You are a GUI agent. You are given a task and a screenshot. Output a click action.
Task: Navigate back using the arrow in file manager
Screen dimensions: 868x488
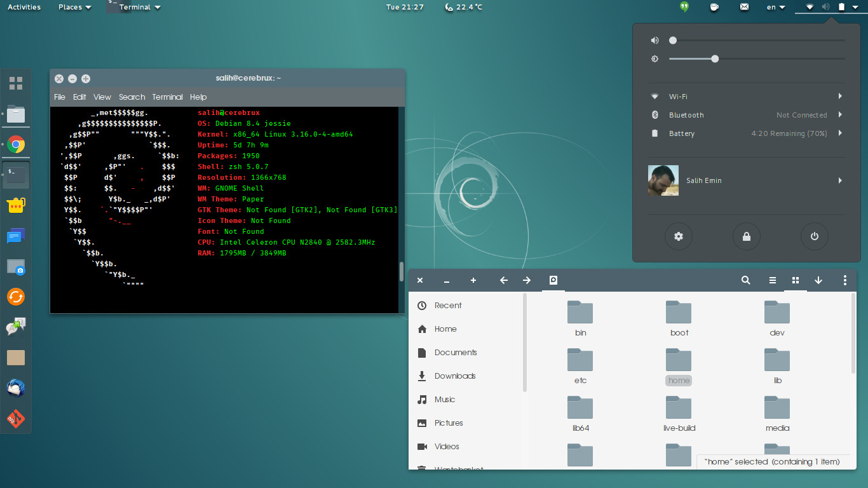[503, 280]
